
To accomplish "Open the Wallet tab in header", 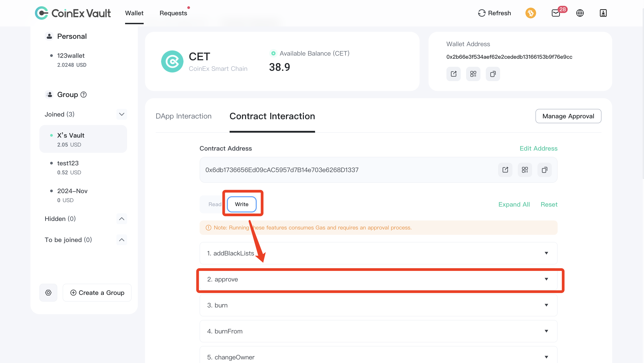I will [134, 13].
